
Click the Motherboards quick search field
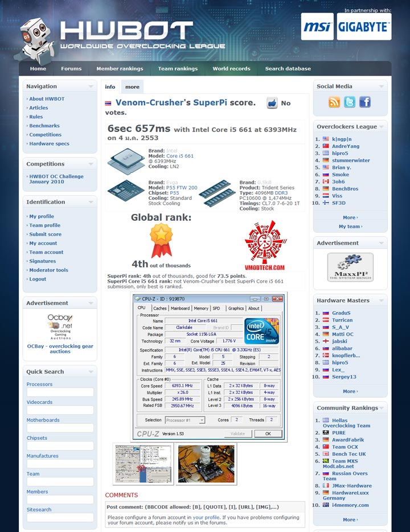60,428
